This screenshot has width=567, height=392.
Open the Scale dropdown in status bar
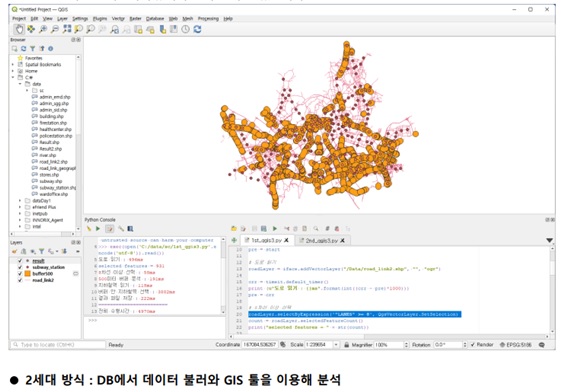(x=336, y=345)
